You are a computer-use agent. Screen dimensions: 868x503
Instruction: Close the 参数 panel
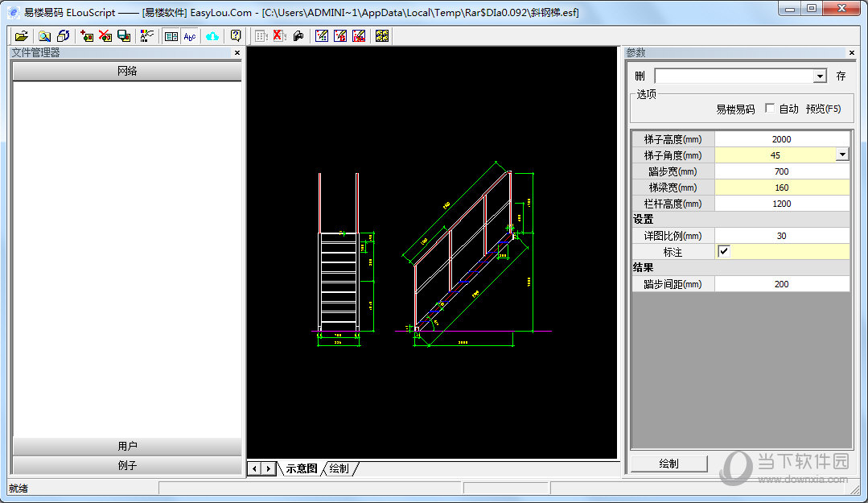[x=851, y=52]
